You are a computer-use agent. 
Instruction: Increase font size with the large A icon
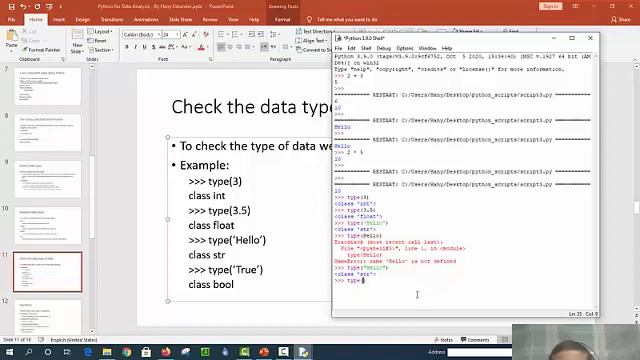tap(185, 35)
